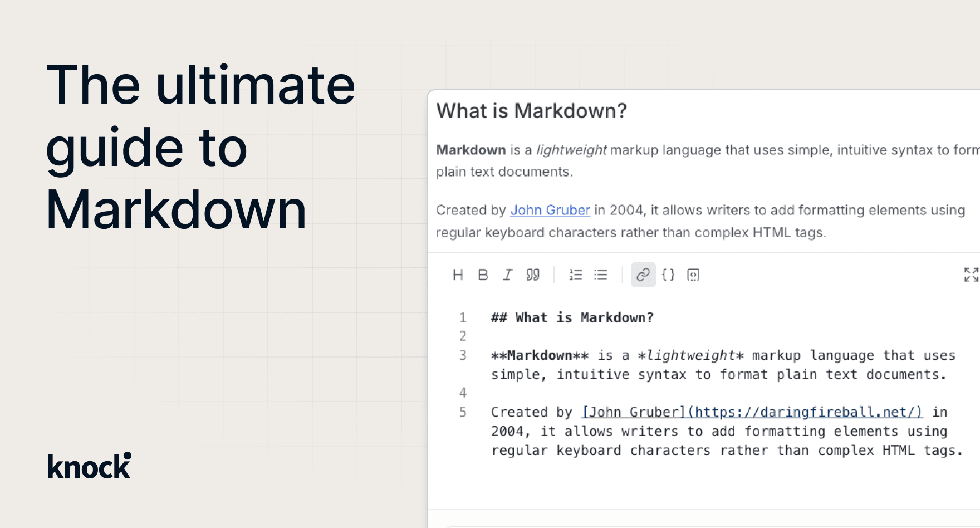
Task: Click line number 5 in the gutter
Action: coord(462,412)
